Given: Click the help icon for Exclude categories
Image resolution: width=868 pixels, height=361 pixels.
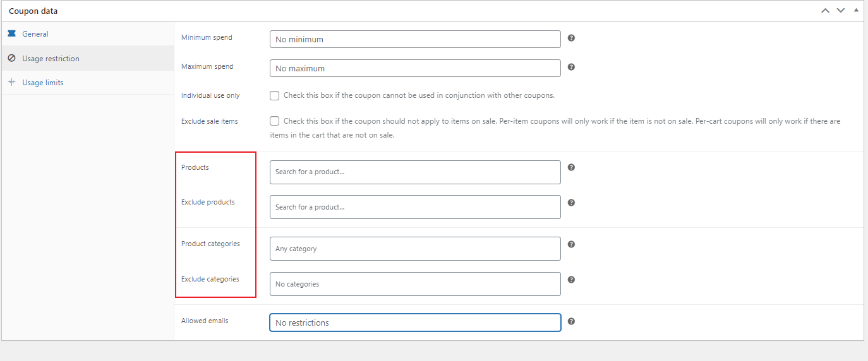Looking at the screenshot, I should point(571,280).
